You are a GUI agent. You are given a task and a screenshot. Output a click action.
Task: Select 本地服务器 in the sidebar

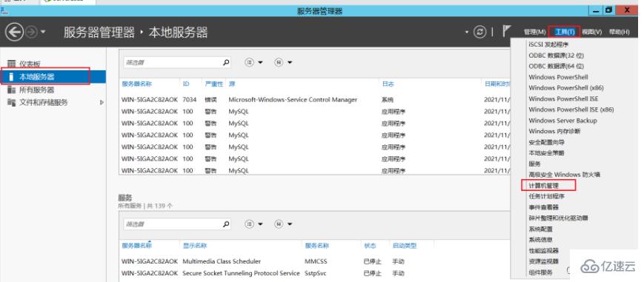coord(53,77)
